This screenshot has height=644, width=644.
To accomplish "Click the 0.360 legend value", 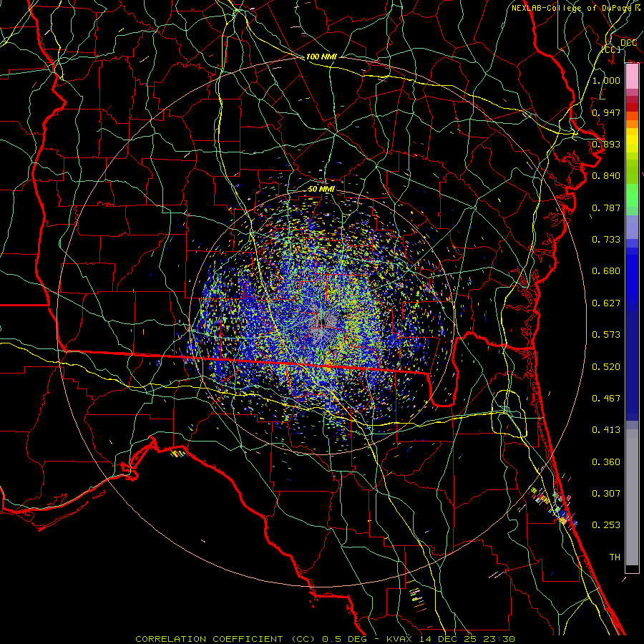I will (x=606, y=462).
